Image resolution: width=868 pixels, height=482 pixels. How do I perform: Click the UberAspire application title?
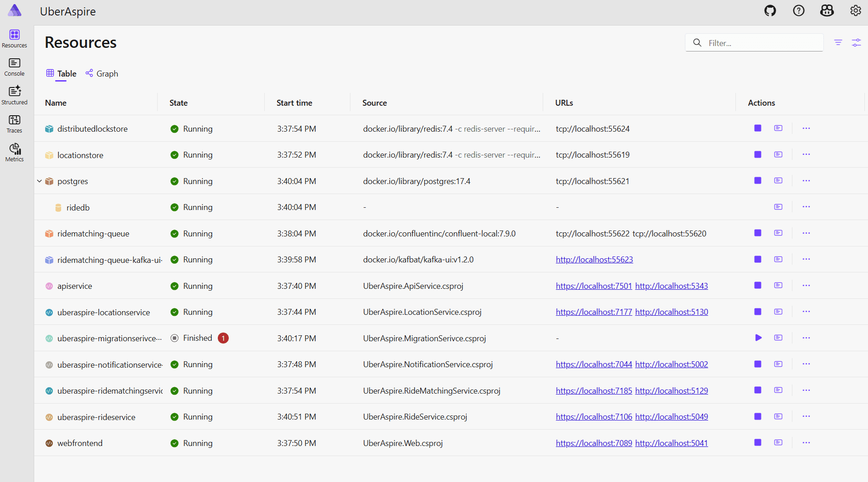tap(68, 11)
